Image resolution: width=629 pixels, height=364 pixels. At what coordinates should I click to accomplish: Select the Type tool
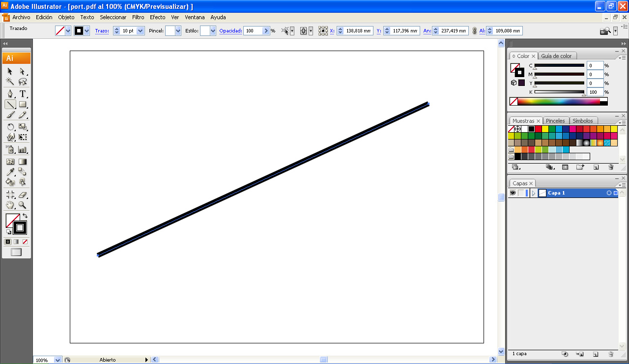pos(23,94)
